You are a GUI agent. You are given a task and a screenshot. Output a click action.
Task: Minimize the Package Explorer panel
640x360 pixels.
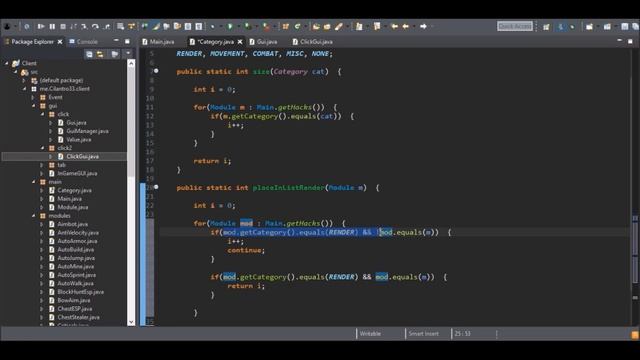[x=116, y=41]
